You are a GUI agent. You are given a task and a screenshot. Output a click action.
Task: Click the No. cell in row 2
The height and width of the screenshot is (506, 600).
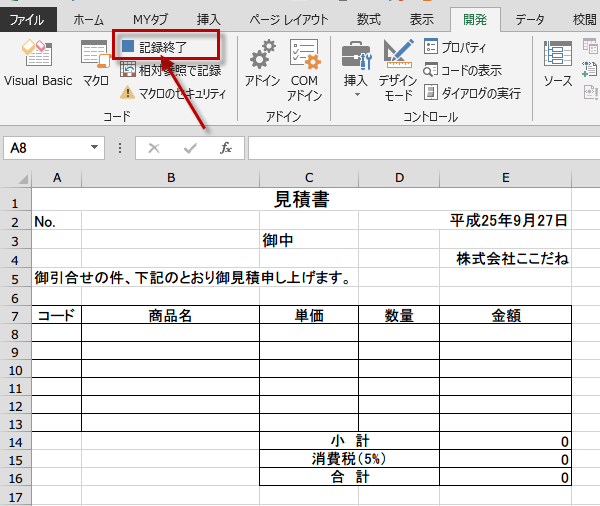[x=57, y=221]
